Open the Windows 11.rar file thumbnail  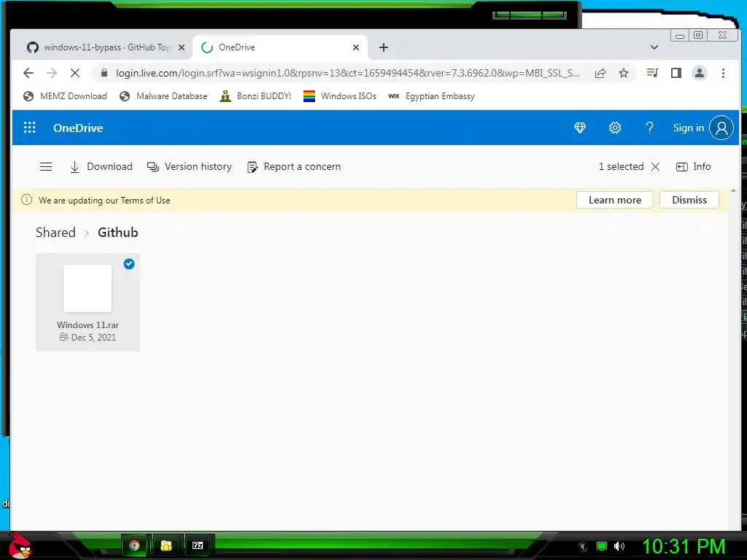click(88, 289)
